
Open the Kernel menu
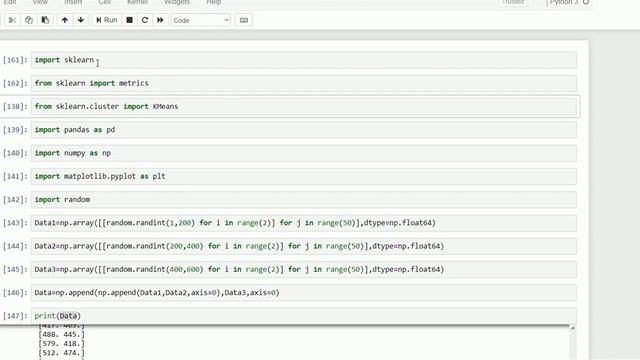(138, 2)
